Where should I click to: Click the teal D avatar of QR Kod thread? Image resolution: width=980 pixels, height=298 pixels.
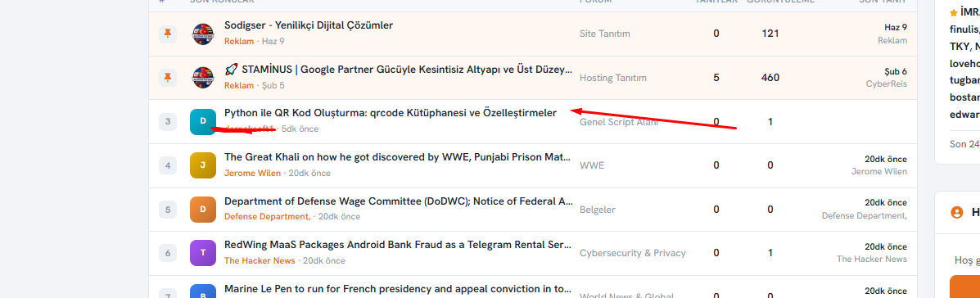203,121
